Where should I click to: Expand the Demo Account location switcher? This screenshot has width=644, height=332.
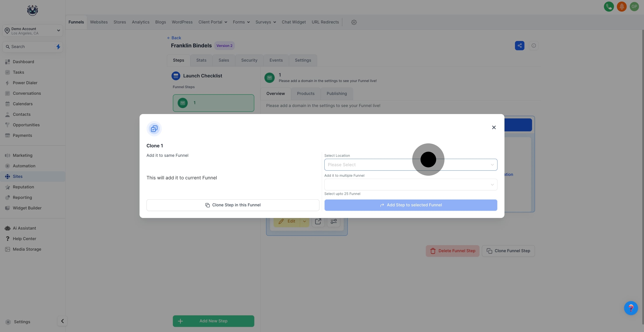(x=32, y=31)
